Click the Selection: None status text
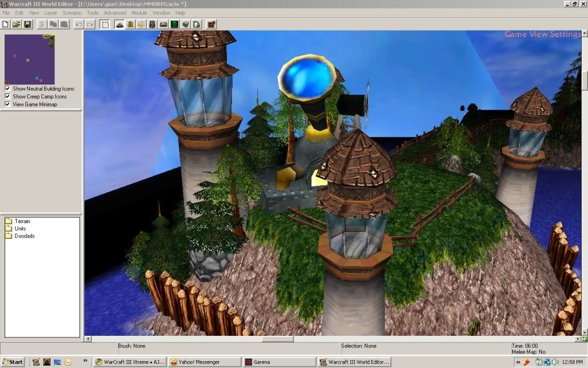The height and width of the screenshot is (368, 588). click(x=359, y=346)
